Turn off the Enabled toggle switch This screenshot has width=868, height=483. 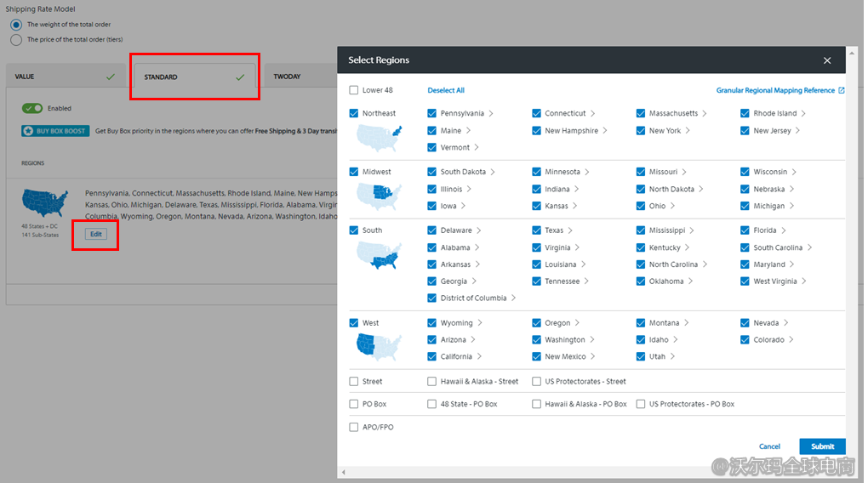pos(32,109)
